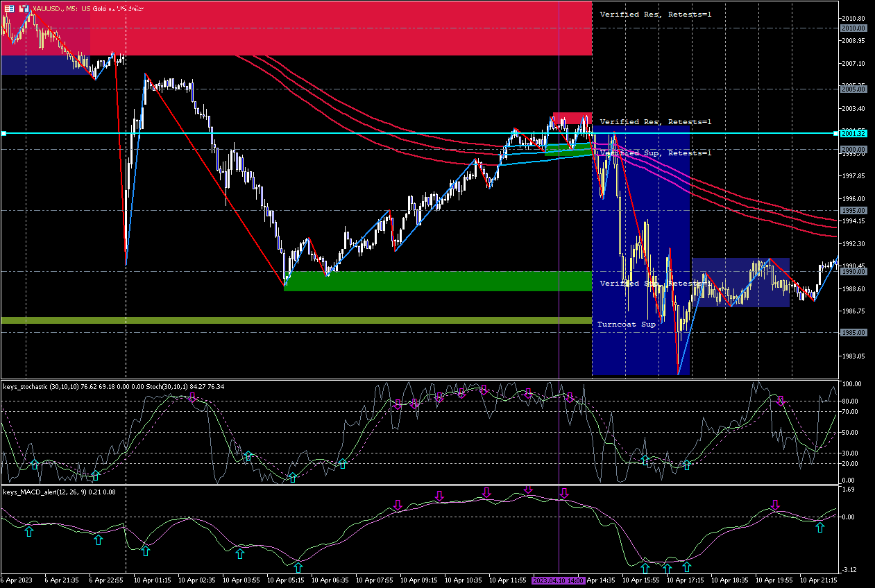This screenshot has width=875, height=588.
Task: Click the 2005.00 price level tag
Action: (853, 89)
